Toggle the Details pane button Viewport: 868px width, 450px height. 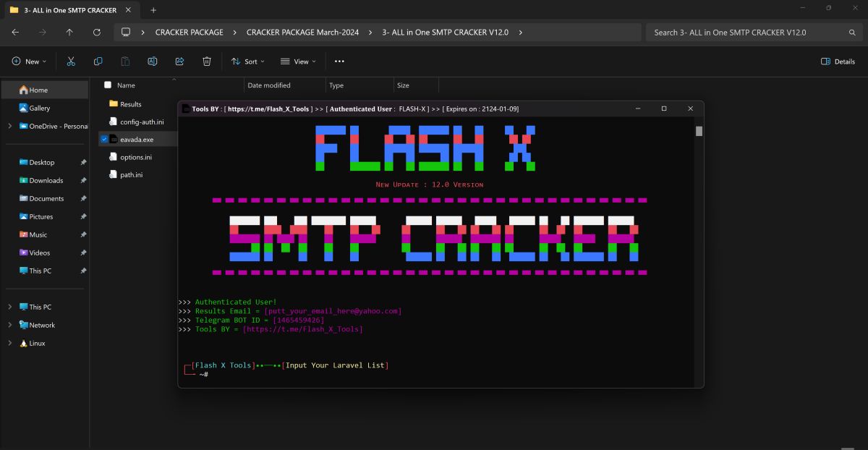838,61
